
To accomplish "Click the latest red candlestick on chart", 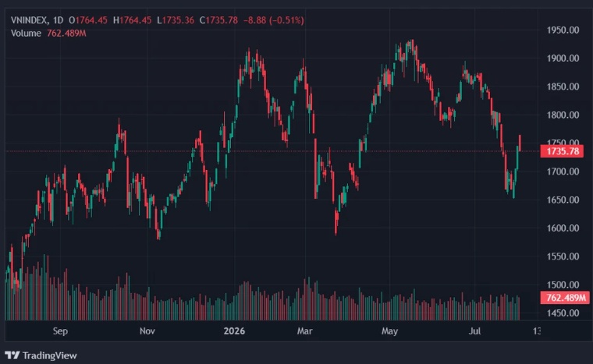I will (x=520, y=143).
